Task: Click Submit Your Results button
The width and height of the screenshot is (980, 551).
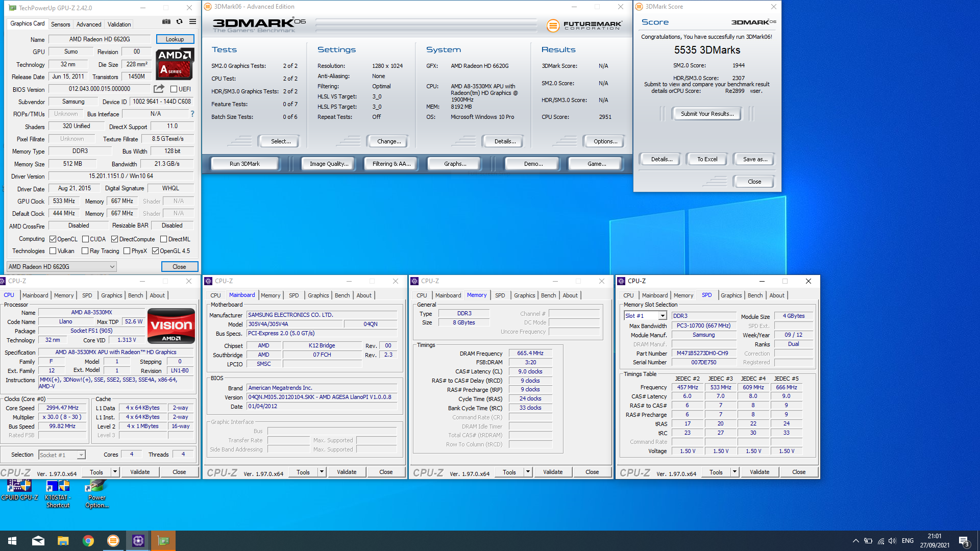Action: pos(707,114)
